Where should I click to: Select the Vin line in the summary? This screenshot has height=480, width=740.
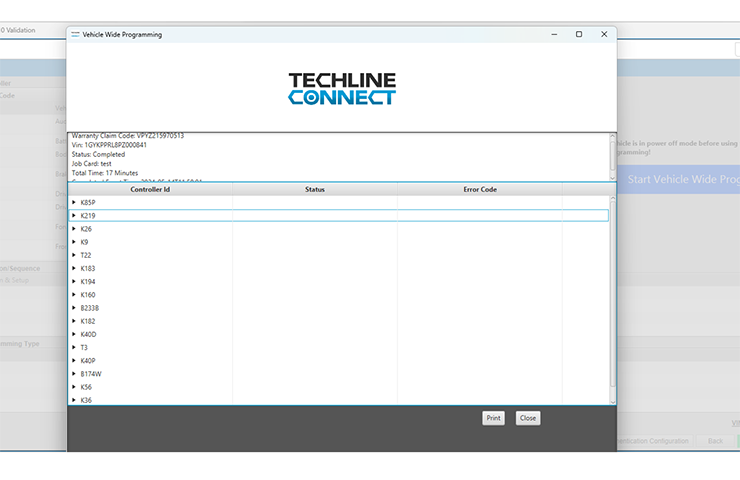(x=109, y=145)
